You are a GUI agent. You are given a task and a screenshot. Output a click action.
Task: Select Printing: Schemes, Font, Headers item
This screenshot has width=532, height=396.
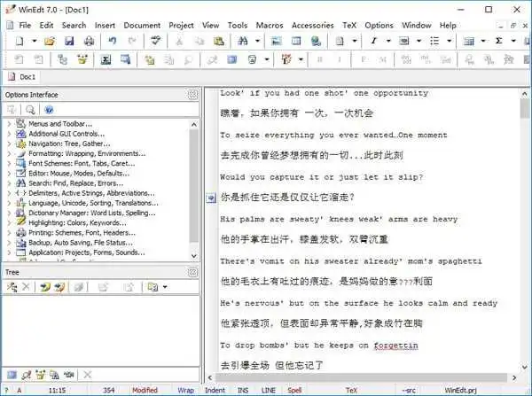tap(82, 233)
